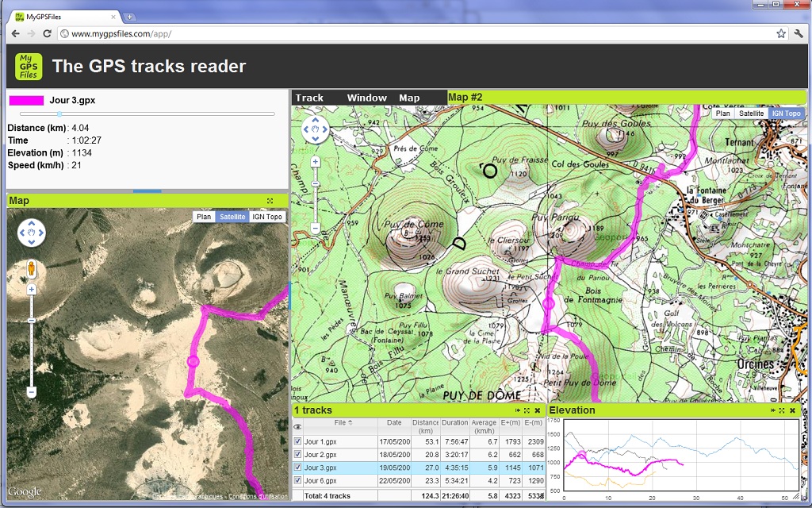Maximize the left Map panel
The width and height of the screenshot is (812, 508).
[x=270, y=201]
